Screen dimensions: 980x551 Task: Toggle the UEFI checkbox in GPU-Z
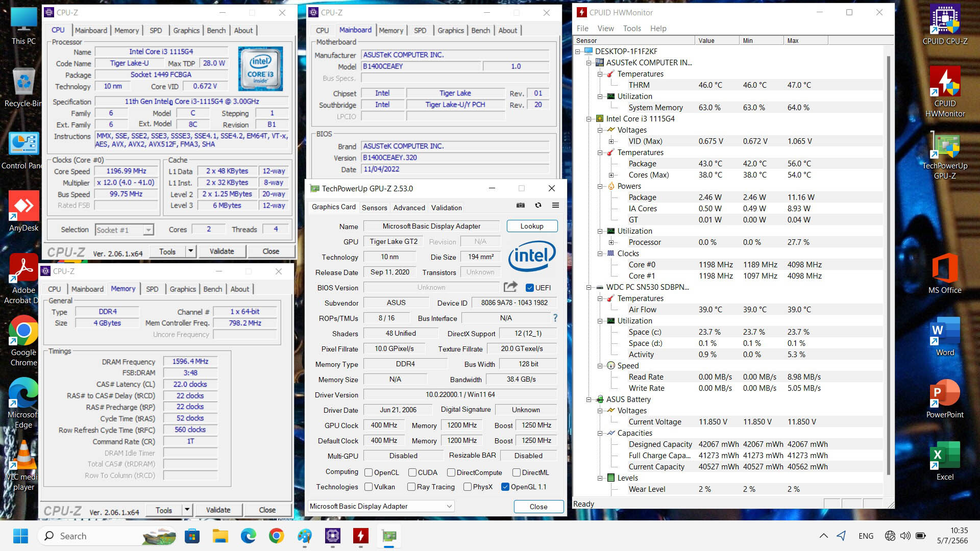pyautogui.click(x=529, y=288)
